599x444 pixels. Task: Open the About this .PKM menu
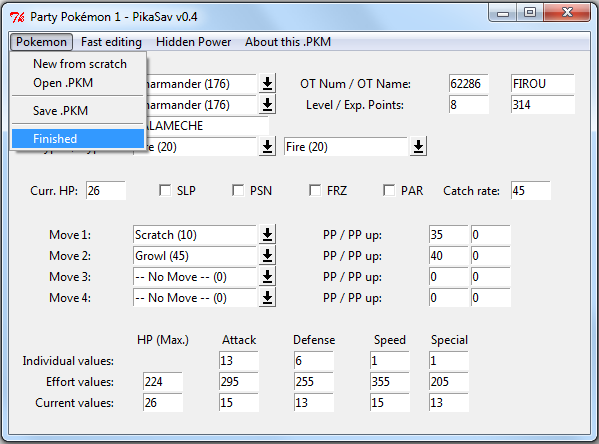(x=288, y=42)
